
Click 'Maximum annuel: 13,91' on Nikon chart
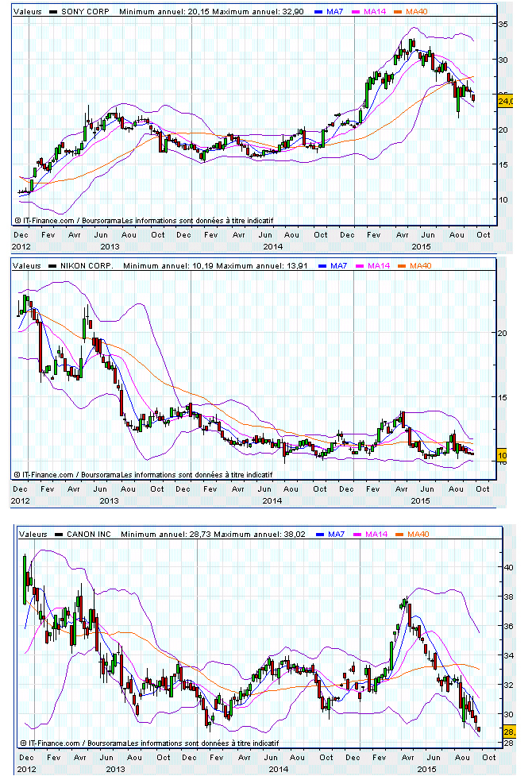click(262, 265)
